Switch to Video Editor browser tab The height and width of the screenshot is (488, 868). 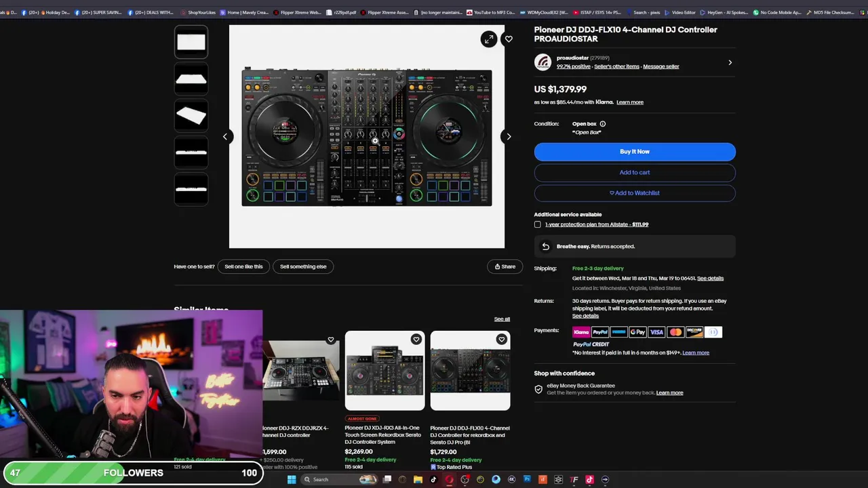coord(680,12)
